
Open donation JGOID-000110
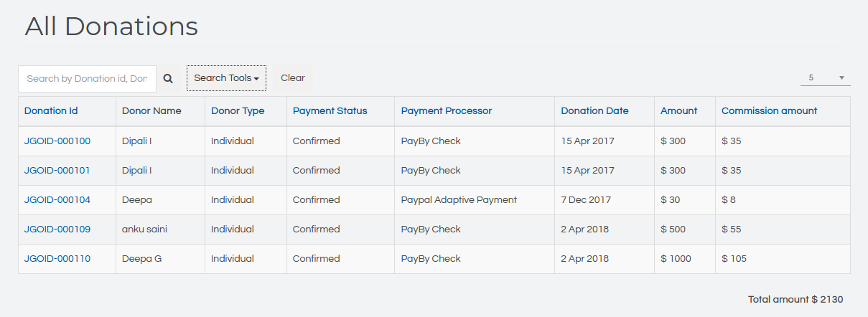point(57,259)
